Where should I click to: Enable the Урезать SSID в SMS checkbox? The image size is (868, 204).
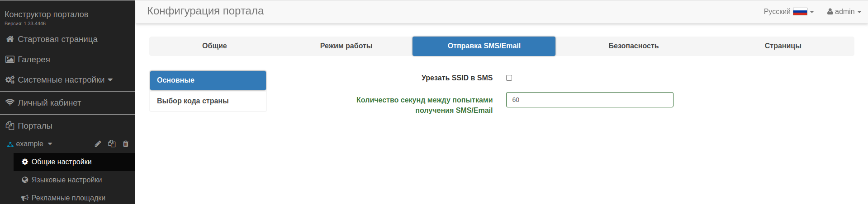(x=509, y=78)
